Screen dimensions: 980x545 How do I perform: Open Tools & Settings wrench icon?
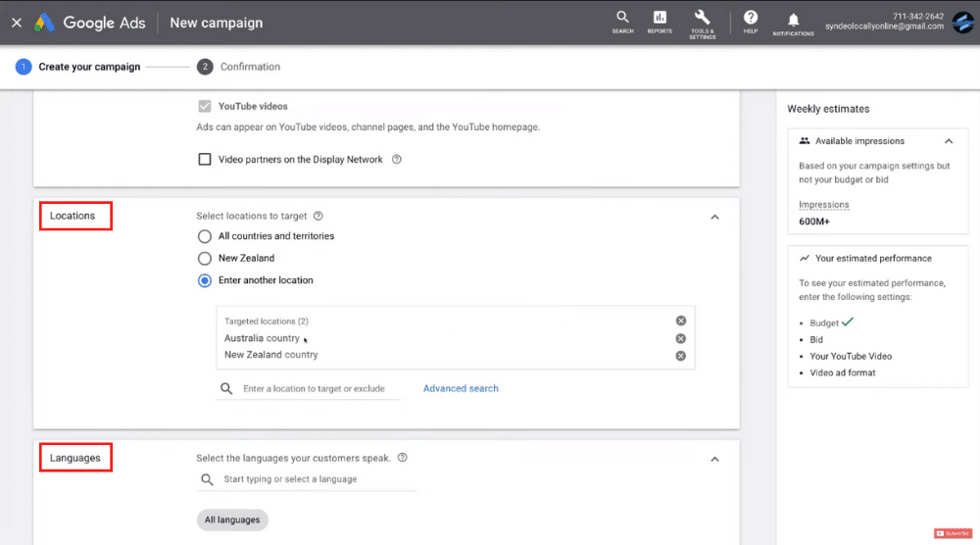702,25
